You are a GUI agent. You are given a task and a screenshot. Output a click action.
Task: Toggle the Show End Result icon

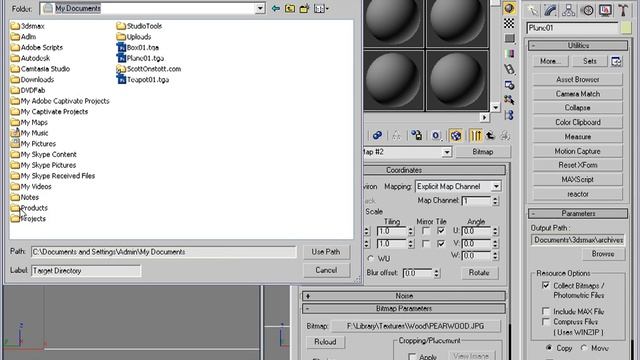pos(476,135)
